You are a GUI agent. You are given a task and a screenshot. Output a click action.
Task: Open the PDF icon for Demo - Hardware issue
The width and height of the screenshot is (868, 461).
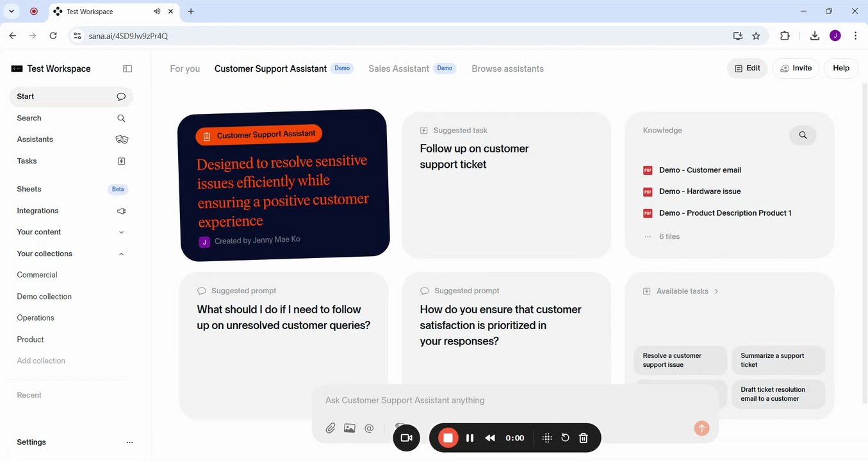(x=648, y=191)
